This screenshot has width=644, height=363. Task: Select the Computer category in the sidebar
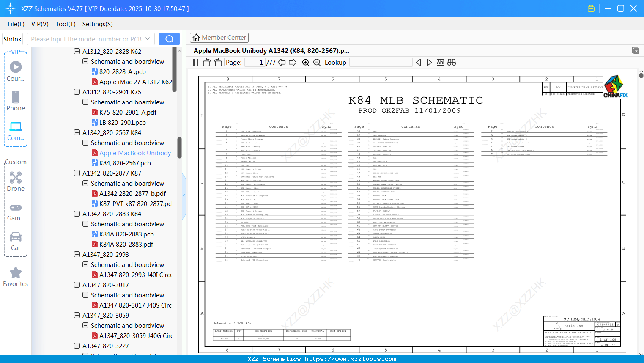[16, 131]
